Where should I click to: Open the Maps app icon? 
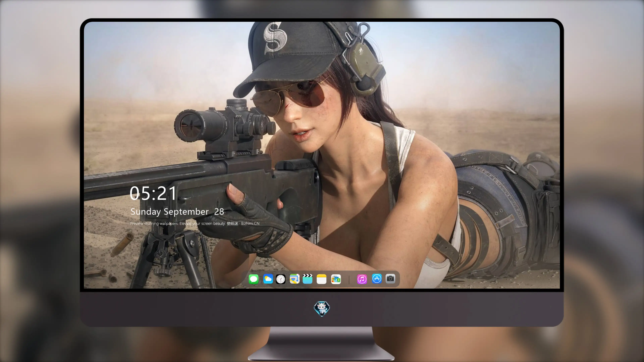294,279
